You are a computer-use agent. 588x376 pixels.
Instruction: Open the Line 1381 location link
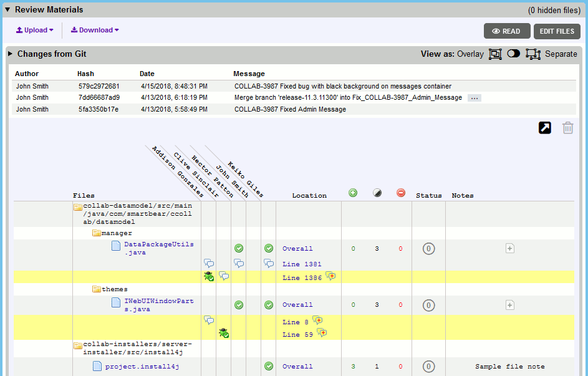point(302,264)
